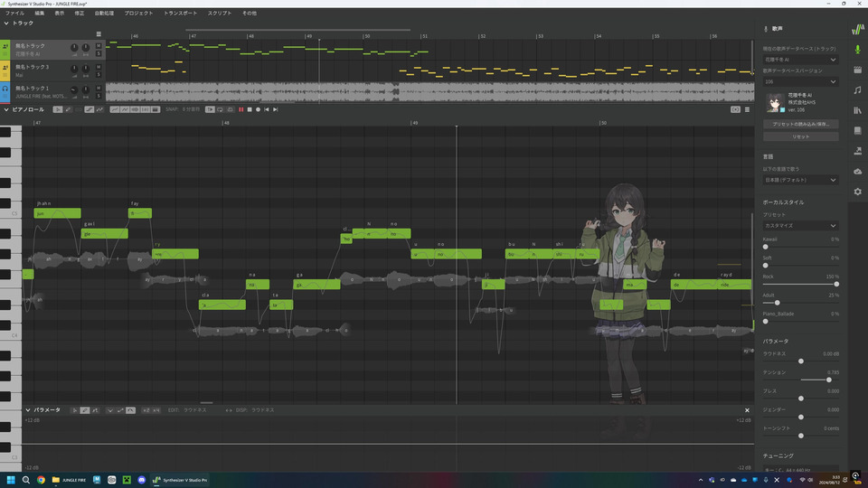Open the トランスポート menu

coord(180,13)
